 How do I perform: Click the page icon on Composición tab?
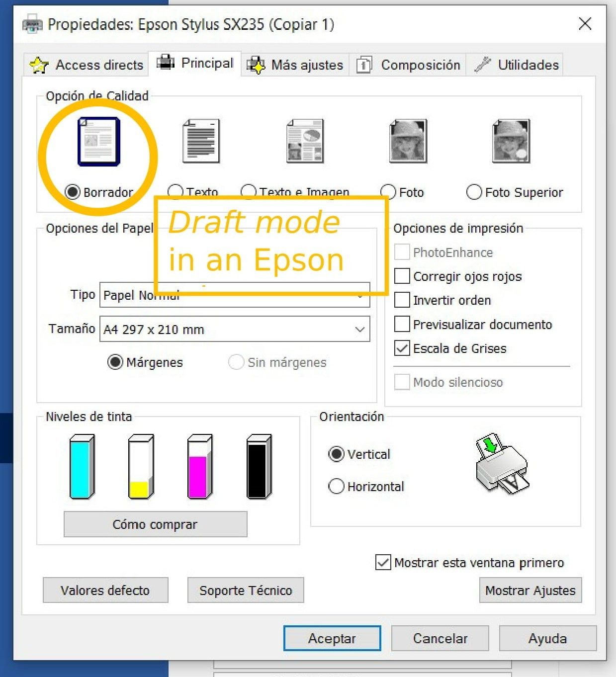click(x=364, y=65)
